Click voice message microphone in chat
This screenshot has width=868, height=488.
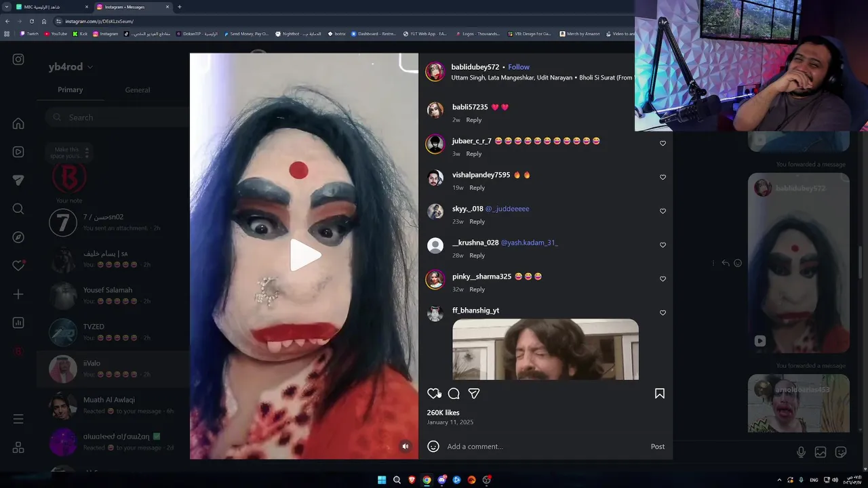point(801,452)
